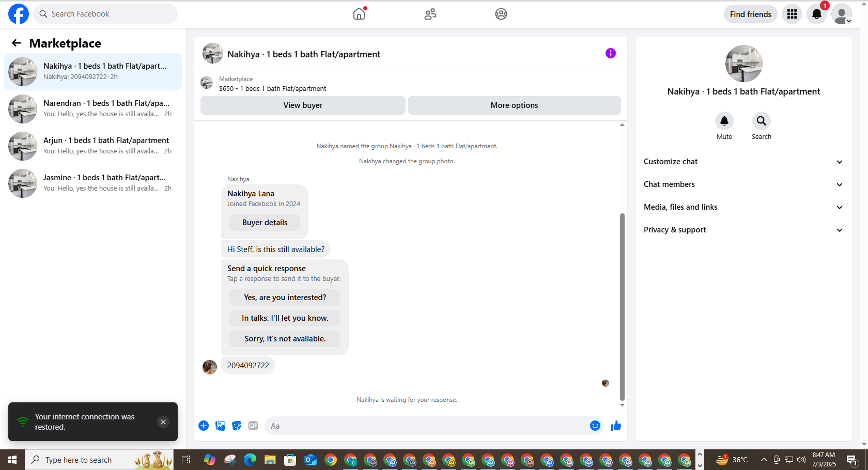Image resolution: width=868 pixels, height=470 pixels.
Task: Click Nakihya's avatar beside 2094092722 message
Action: click(x=210, y=367)
